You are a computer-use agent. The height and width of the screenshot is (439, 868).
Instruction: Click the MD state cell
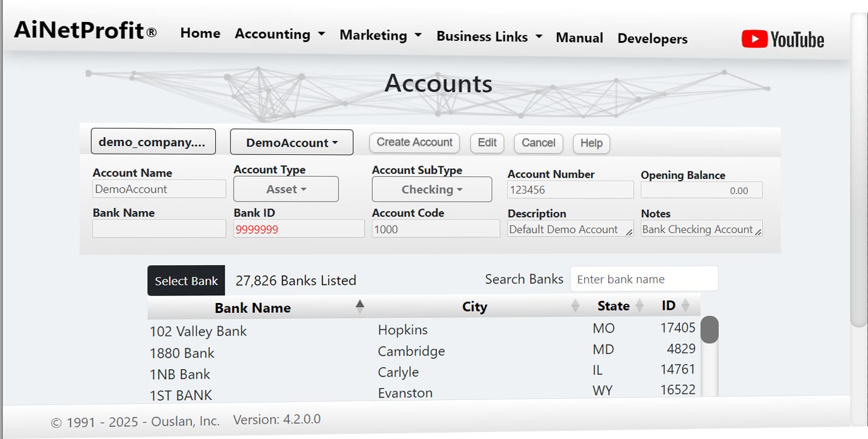(x=603, y=350)
